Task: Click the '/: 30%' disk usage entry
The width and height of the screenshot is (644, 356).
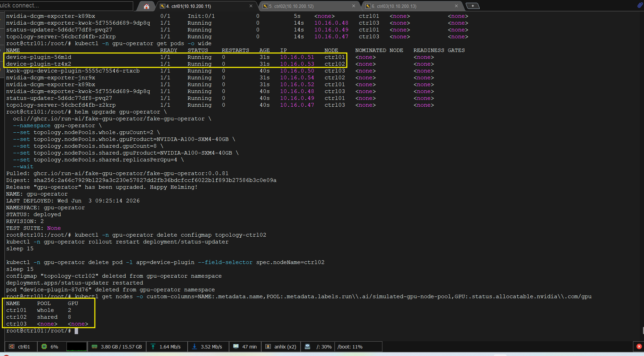Action: (x=324, y=347)
